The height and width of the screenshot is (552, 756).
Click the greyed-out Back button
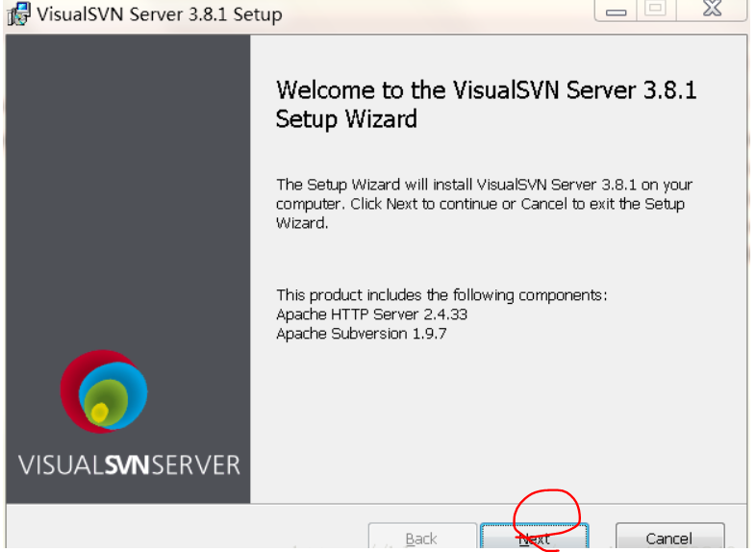point(422,537)
